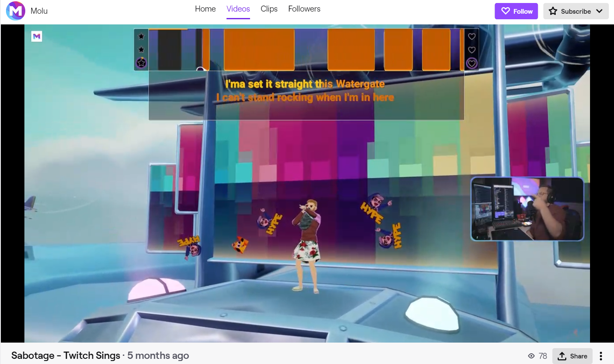Open the Followers tab
The image size is (614, 364).
point(304,9)
